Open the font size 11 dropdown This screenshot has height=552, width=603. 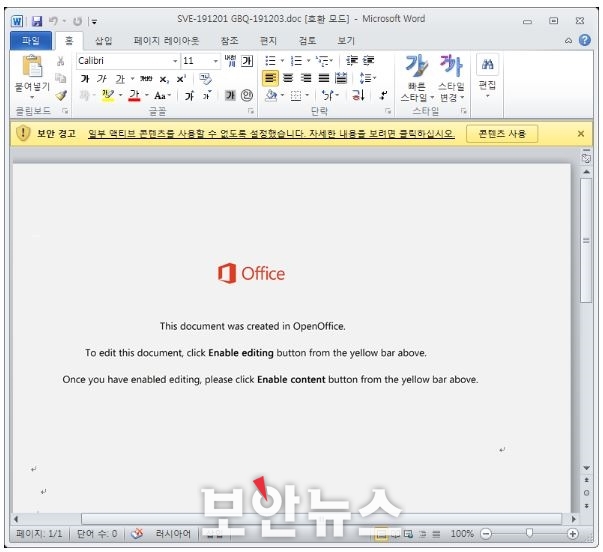[215, 61]
